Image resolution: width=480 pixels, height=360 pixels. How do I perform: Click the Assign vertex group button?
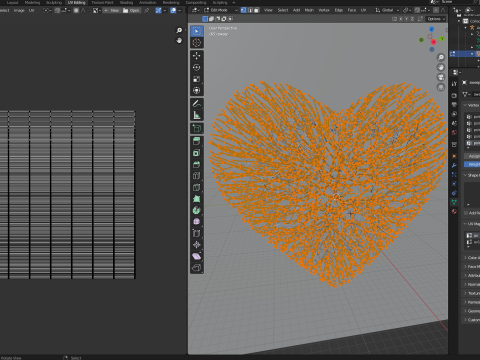pyautogui.click(x=472, y=156)
